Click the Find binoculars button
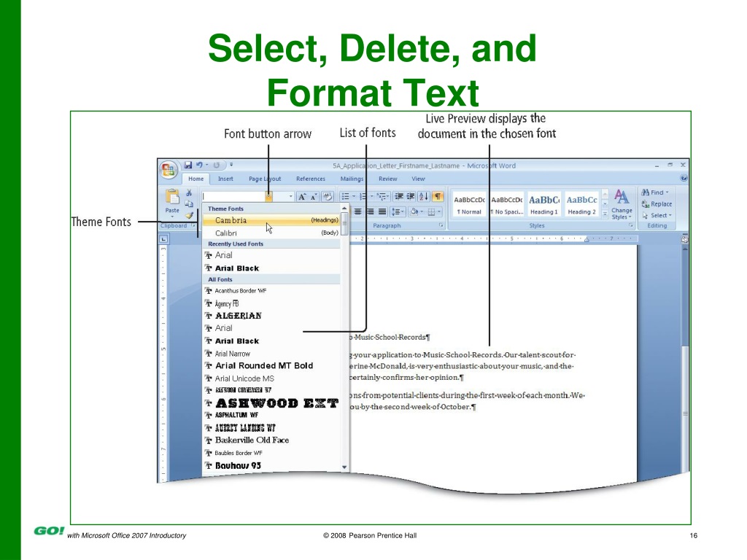 pyautogui.click(x=655, y=192)
